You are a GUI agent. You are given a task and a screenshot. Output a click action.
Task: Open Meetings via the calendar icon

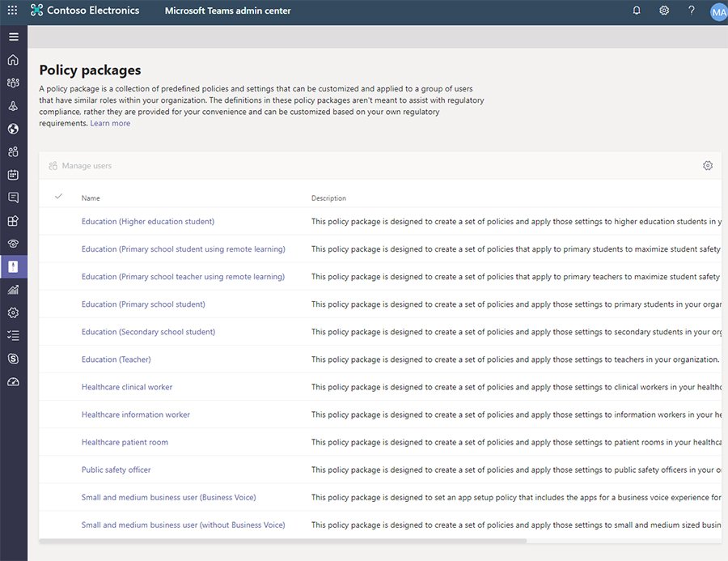click(13, 174)
